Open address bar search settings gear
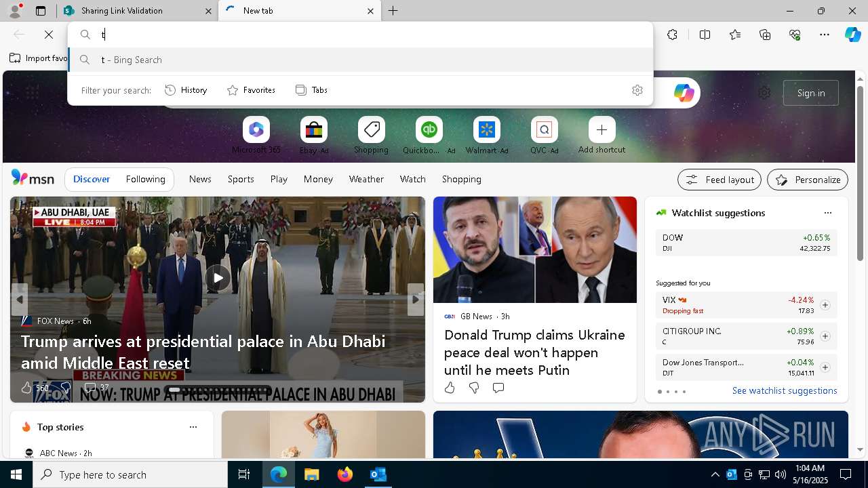This screenshot has width=868, height=488. [x=637, y=90]
